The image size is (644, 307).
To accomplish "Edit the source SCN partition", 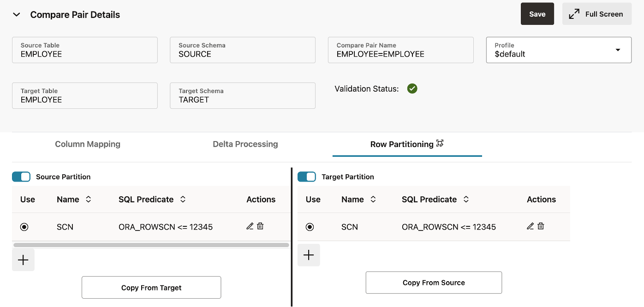I will click(250, 226).
